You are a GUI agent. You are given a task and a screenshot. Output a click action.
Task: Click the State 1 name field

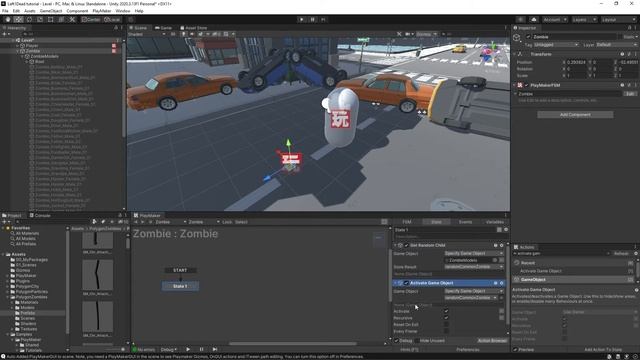click(444, 230)
